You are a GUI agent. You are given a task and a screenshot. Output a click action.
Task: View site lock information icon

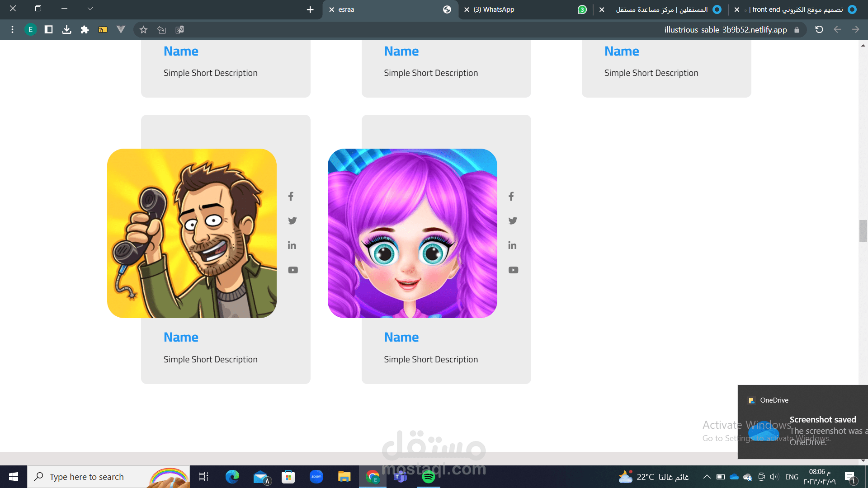click(797, 30)
